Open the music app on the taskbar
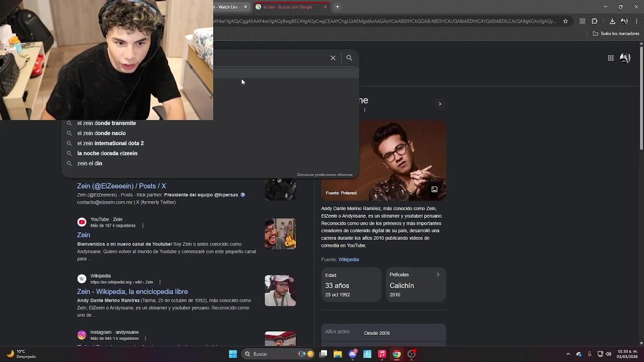 click(x=382, y=354)
